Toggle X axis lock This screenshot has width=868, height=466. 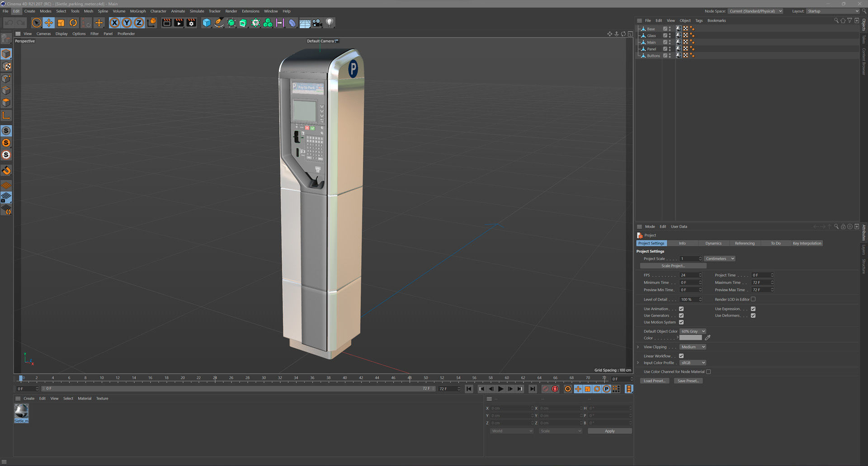tap(115, 23)
